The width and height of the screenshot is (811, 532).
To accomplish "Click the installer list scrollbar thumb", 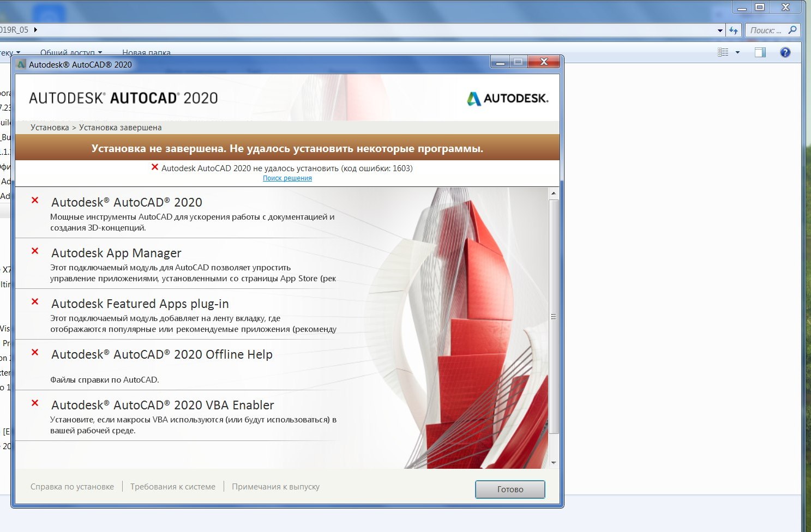I will coord(554,317).
